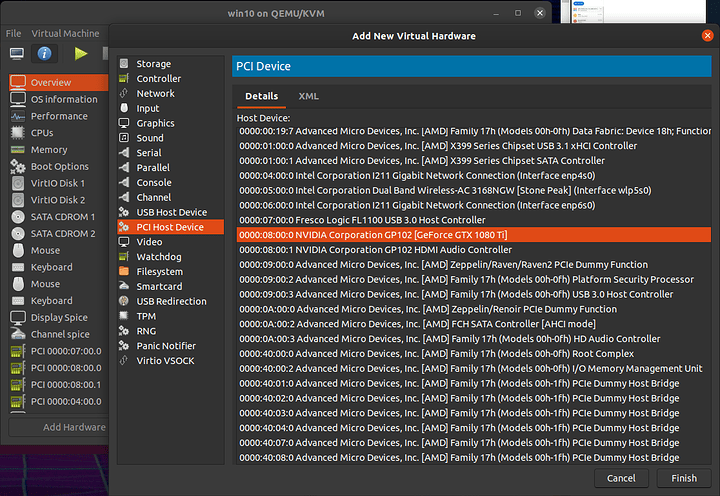The height and width of the screenshot is (496, 720).
Task: Open Boot Options in VM sidebar
Action: 59,167
